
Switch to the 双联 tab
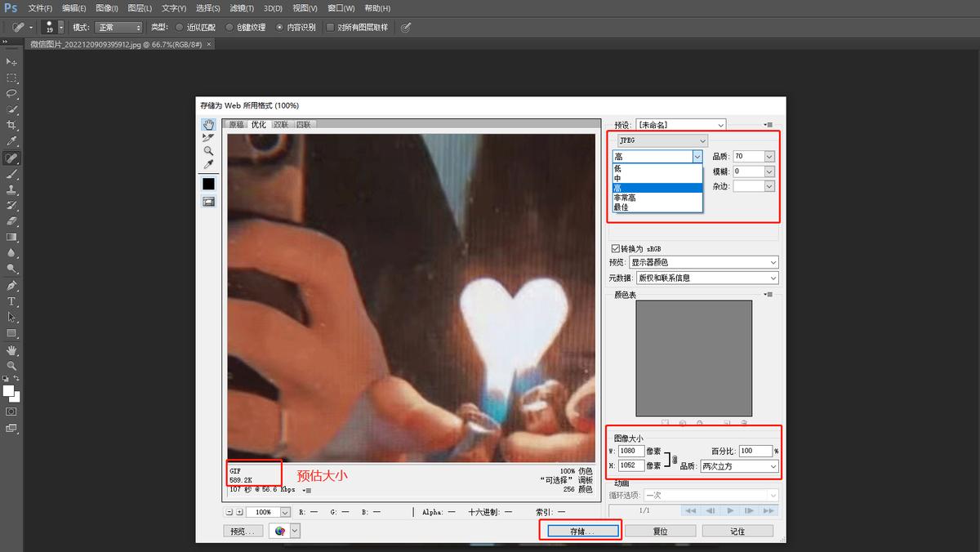point(280,125)
